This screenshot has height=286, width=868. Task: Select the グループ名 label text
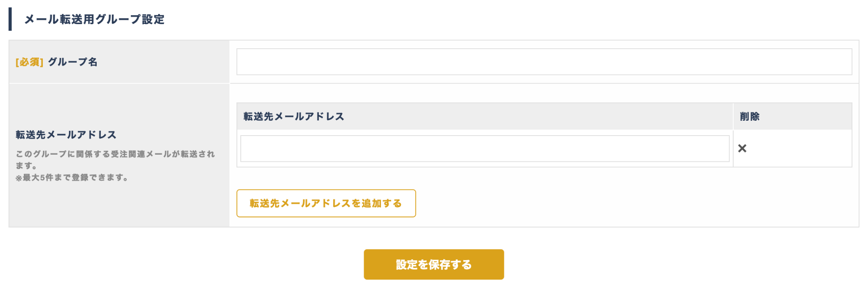[72, 62]
